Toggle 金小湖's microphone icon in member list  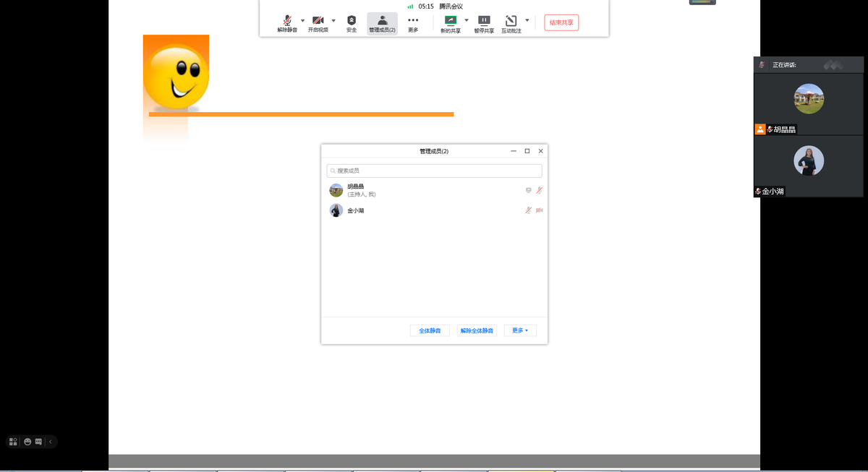[x=528, y=210]
